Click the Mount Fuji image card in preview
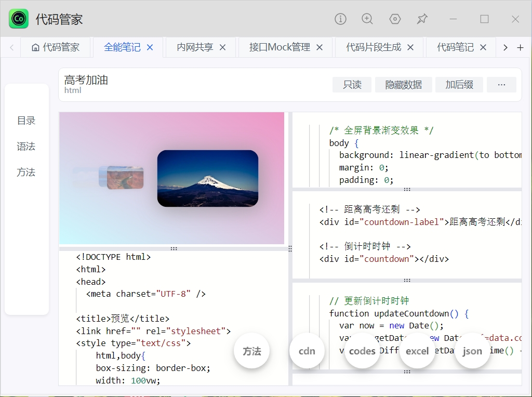532x397 pixels. (208, 178)
